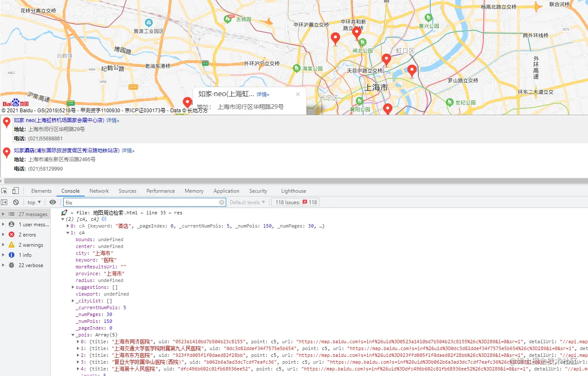Click the blue info badge next to array
Screen dimensions: 588x376
click(104, 219)
